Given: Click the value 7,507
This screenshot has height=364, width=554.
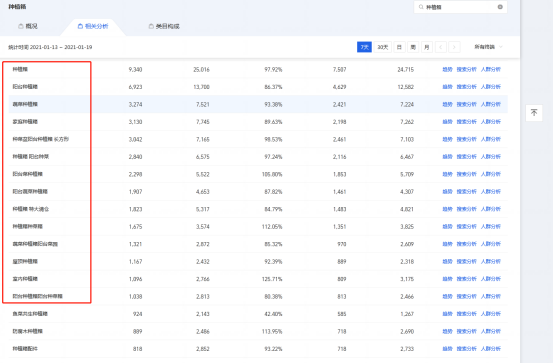Looking at the screenshot, I should [340, 70].
